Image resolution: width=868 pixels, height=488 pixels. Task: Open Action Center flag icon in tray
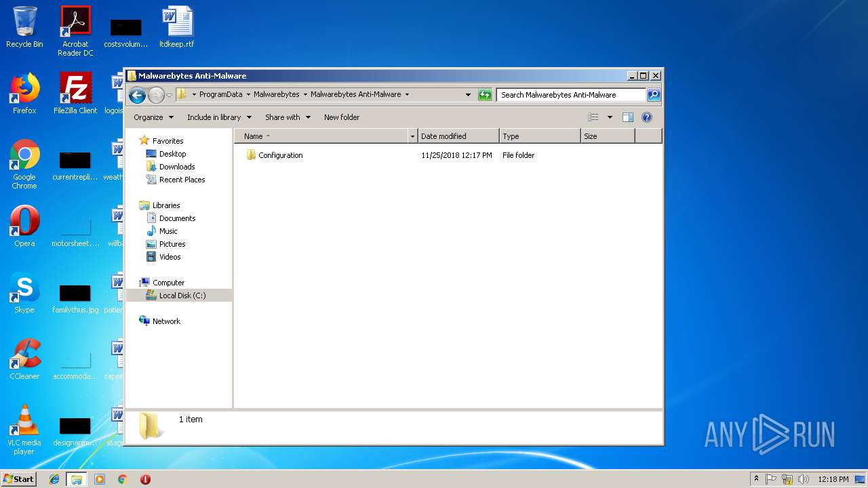click(771, 479)
